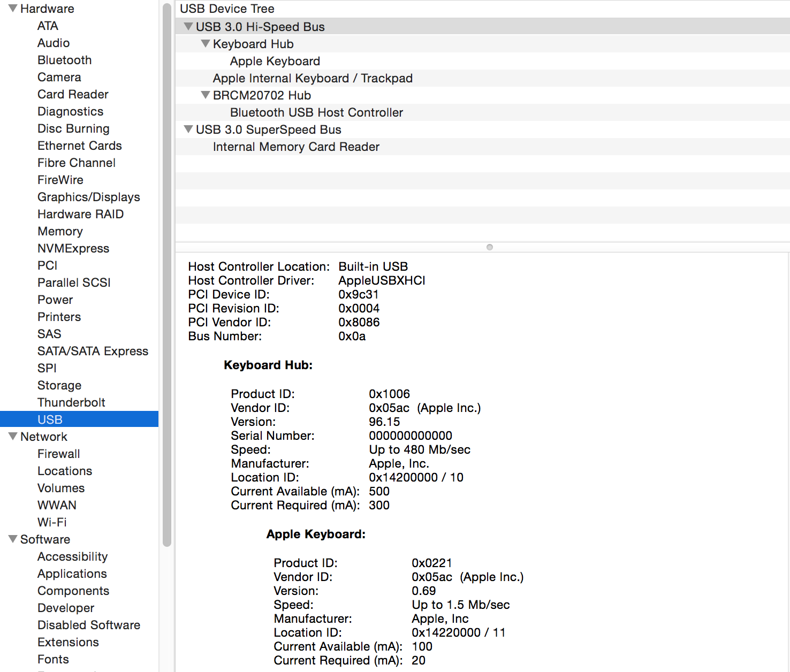Collapse the BRCM20702 Hub disclosure triangle
This screenshot has width=790, height=672.
[206, 95]
